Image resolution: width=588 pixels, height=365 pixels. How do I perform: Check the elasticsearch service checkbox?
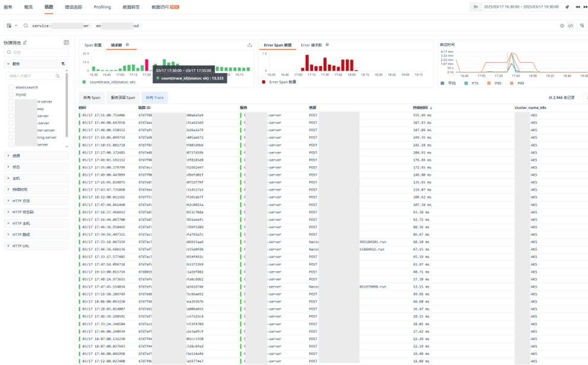[x=11, y=87]
